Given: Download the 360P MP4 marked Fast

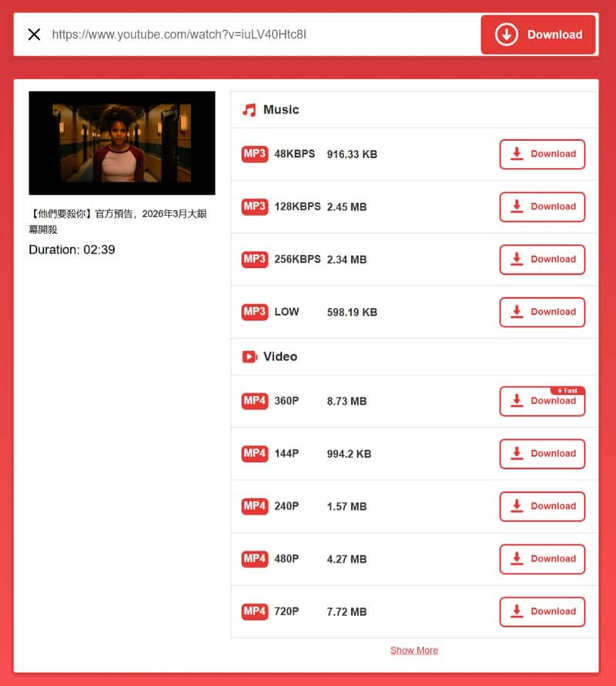Looking at the screenshot, I should coord(542,401).
